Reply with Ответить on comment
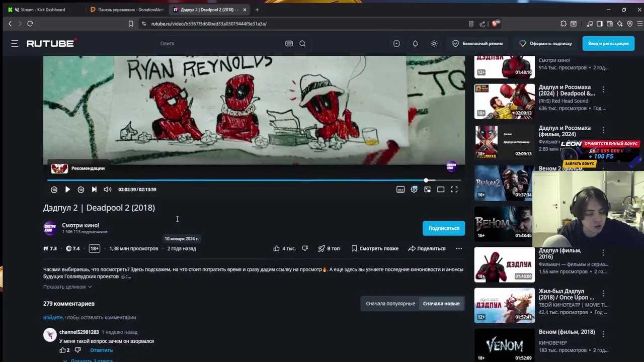This screenshot has height=362, width=644. pos(101,350)
